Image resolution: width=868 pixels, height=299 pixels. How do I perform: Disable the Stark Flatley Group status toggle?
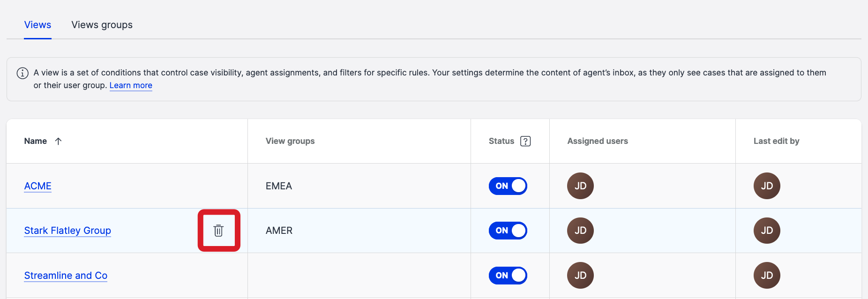click(x=508, y=231)
